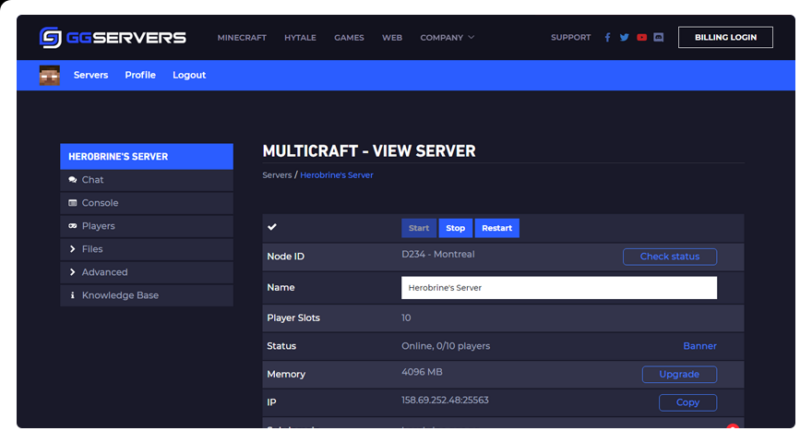Restart the server

(497, 228)
